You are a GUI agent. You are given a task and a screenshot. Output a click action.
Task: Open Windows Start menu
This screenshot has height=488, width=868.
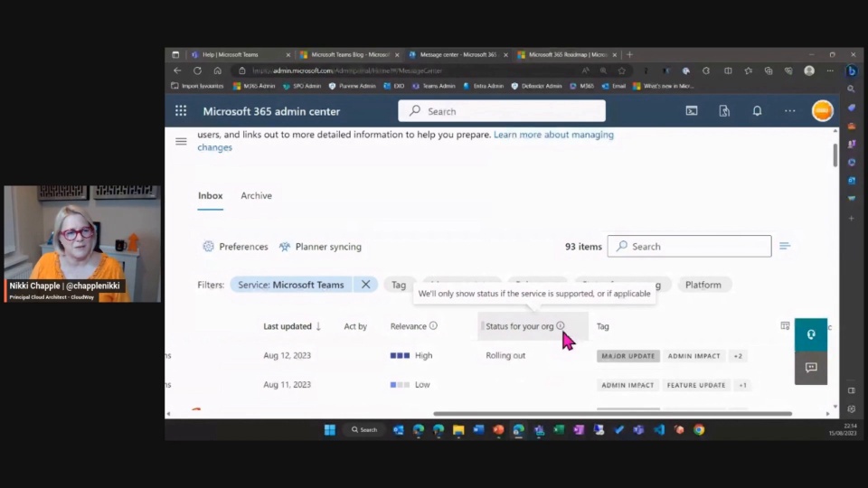pos(329,430)
